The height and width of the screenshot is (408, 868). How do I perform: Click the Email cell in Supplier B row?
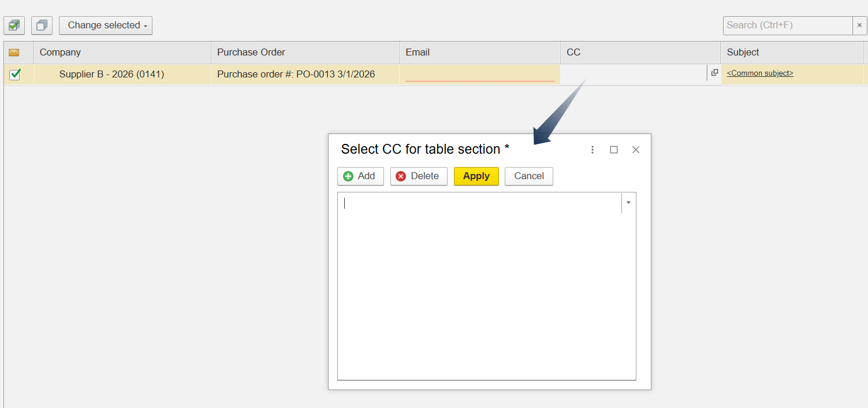pos(479,74)
